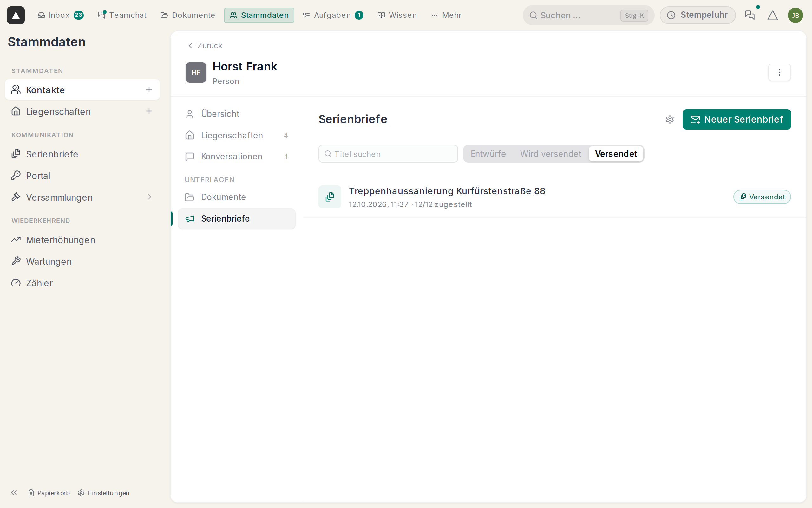Open the chat bubbles icon in header

pos(750,15)
